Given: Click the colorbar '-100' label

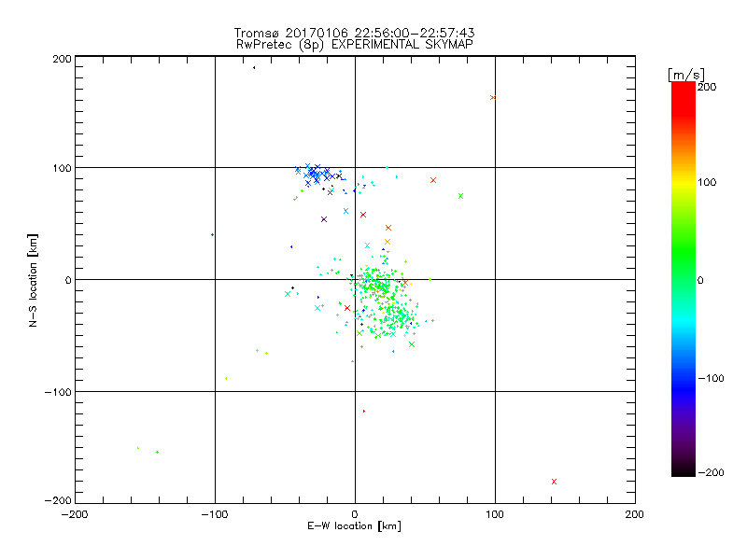Looking at the screenshot, I should point(712,378).
